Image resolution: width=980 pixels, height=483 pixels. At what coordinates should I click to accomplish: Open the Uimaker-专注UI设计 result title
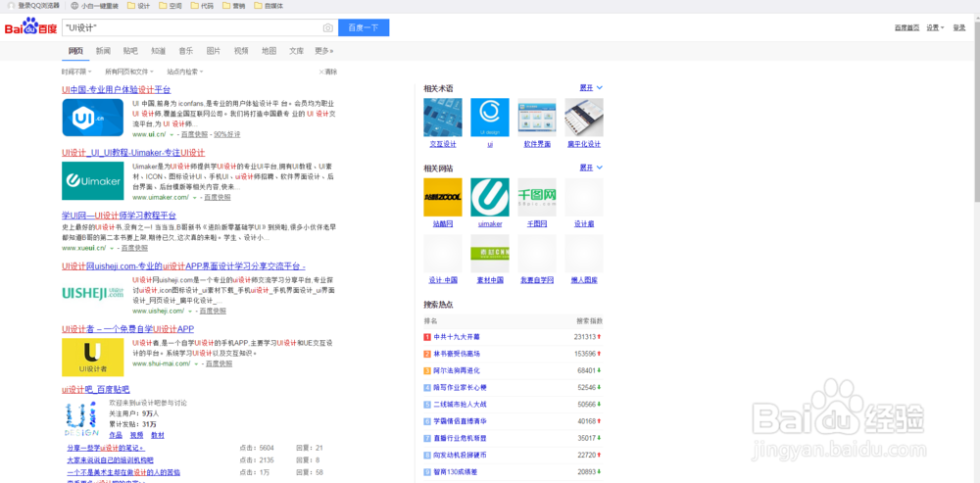click(133, 153)
